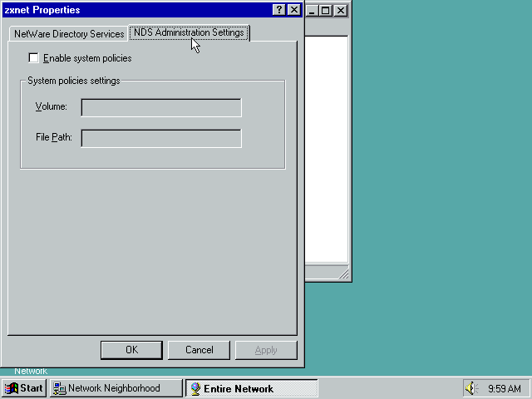Activate Entire Network taskbar button

point(251,388)
